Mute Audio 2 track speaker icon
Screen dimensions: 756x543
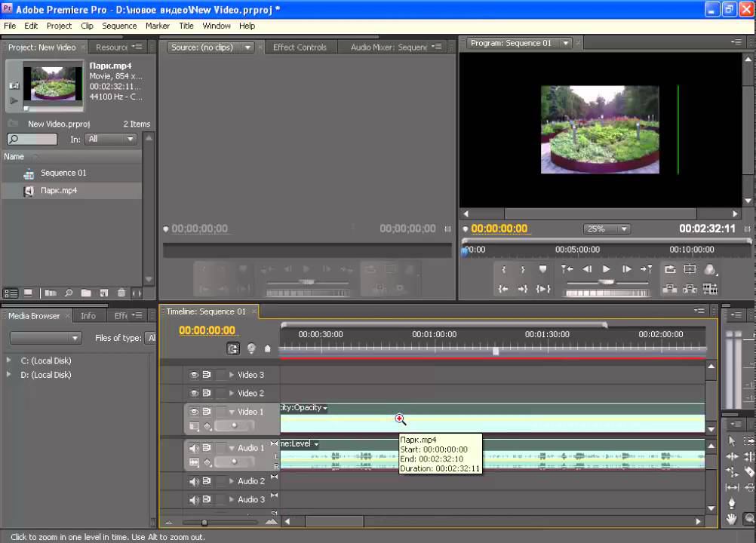tap(194, 481)
